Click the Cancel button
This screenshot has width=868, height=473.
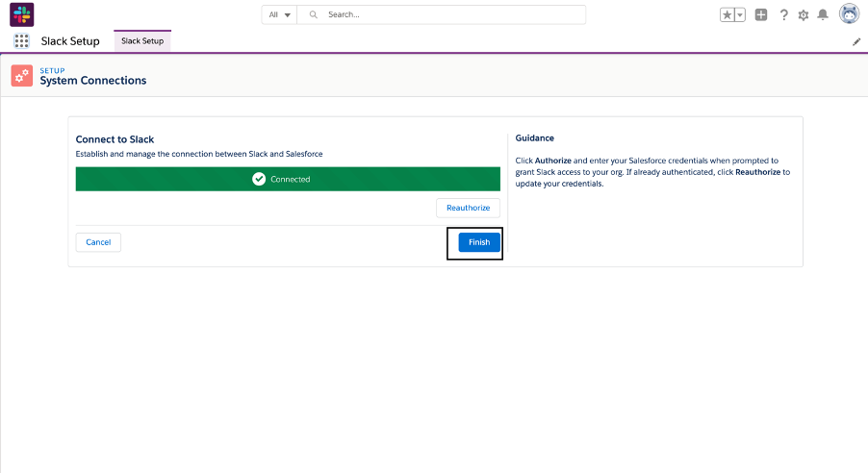pos(98,242)
